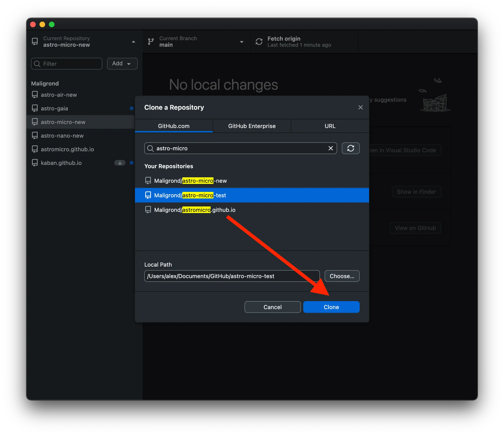Image resolution: width=504 pixels, height=435 pixels.
Task: Click repo icon beside Maligrond/astromicro.github.io
Action: tap(148, 210)
